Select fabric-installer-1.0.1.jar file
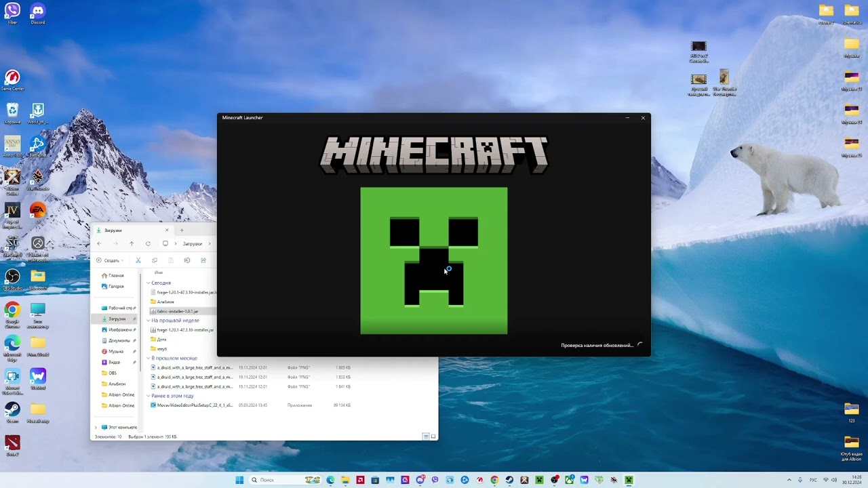Image resolution: width=868 pixels, height=488 pixels. (x=178, y=311)
